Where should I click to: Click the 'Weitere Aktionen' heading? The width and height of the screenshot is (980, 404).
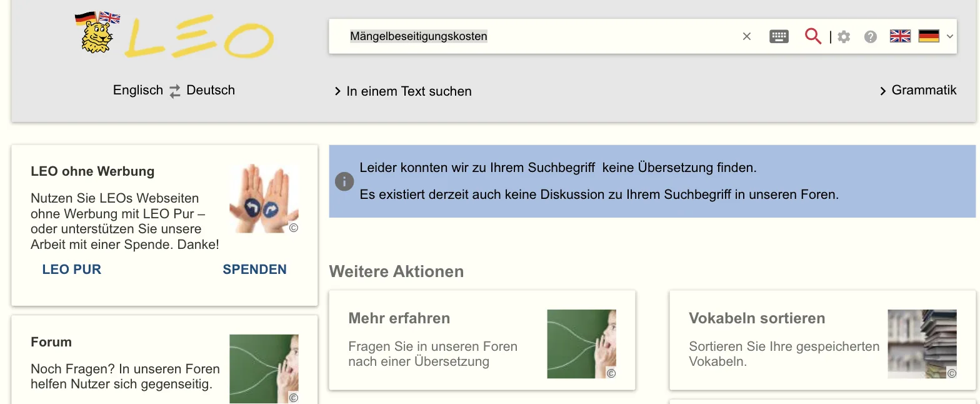point(396,271)
